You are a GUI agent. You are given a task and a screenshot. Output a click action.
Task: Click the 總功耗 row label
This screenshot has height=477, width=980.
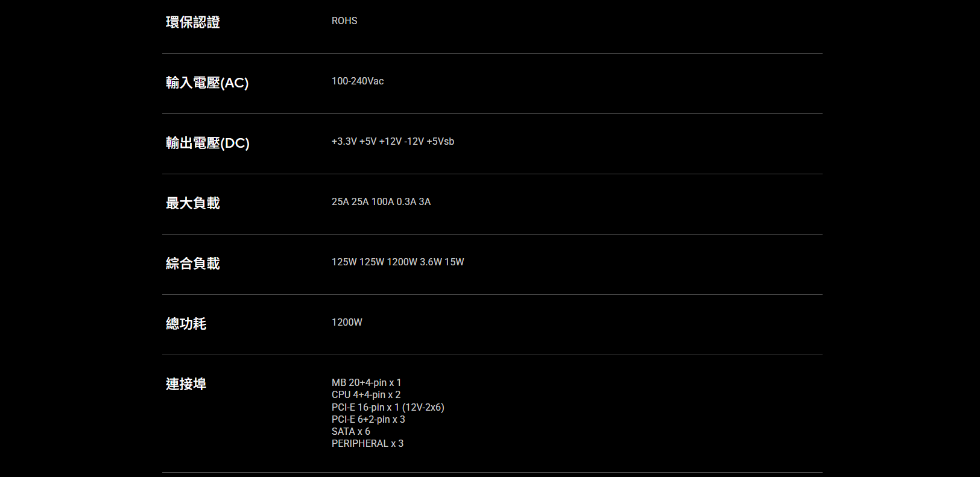click(186, 324)
